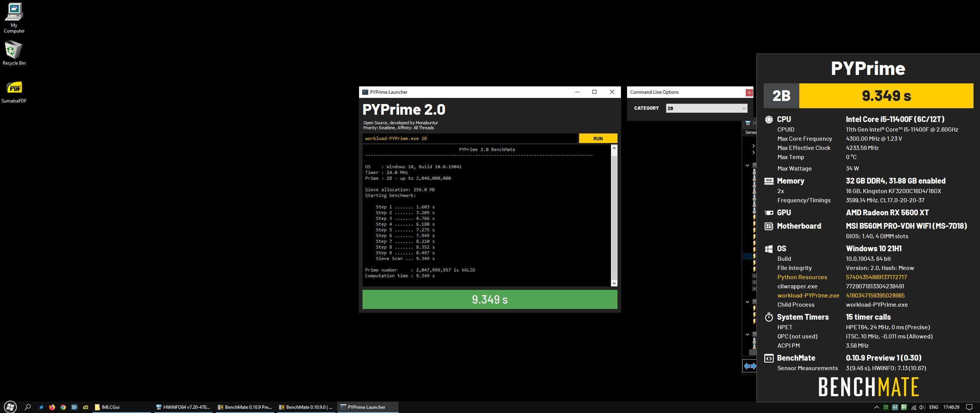Show hidden system tray icons
980x413 pixels.
click(x=876, y=407)
